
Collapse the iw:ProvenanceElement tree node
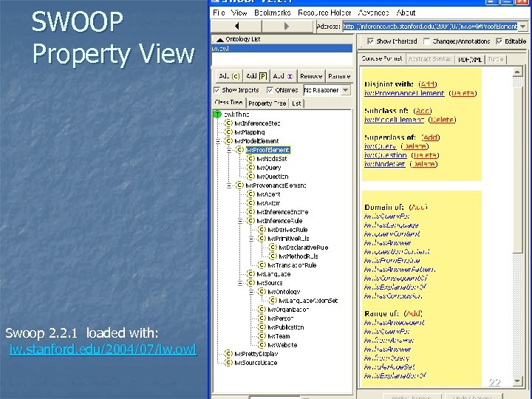pos(229,185)
